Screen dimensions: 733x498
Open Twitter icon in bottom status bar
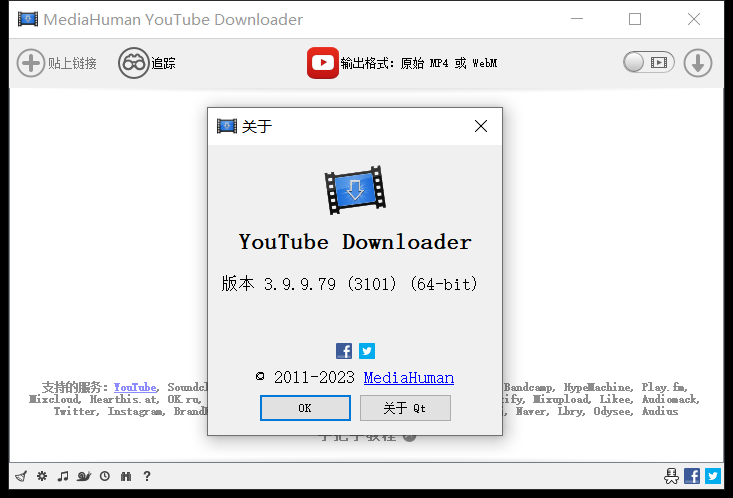pos(713,476)
